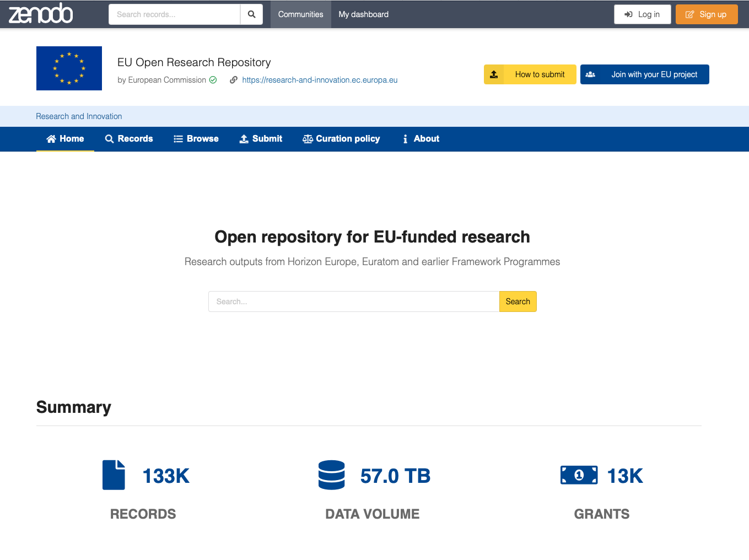The image size is (749, 560).
Task: Click the data volume database icon
Action: coord(331,475)
